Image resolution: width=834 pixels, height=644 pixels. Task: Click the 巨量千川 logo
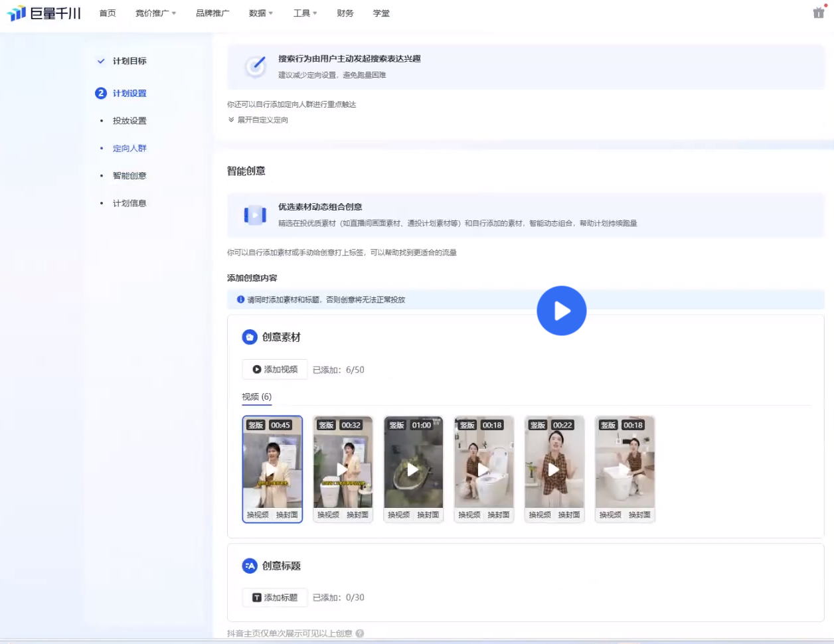(x=44, y=13)
